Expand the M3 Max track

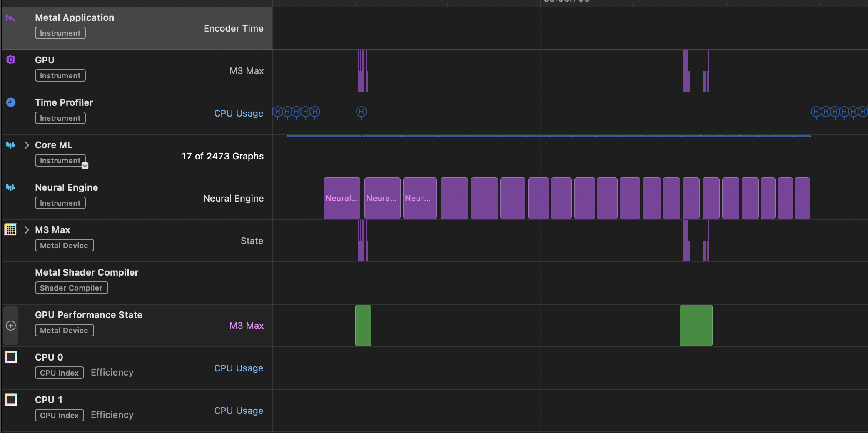(x=27, y=230)
